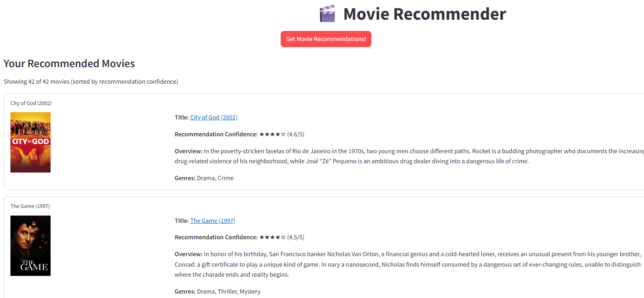This screenshot has width=644, height=298.
Task: Click the Your Recommended Movies heading
Action: coord(69,64)
